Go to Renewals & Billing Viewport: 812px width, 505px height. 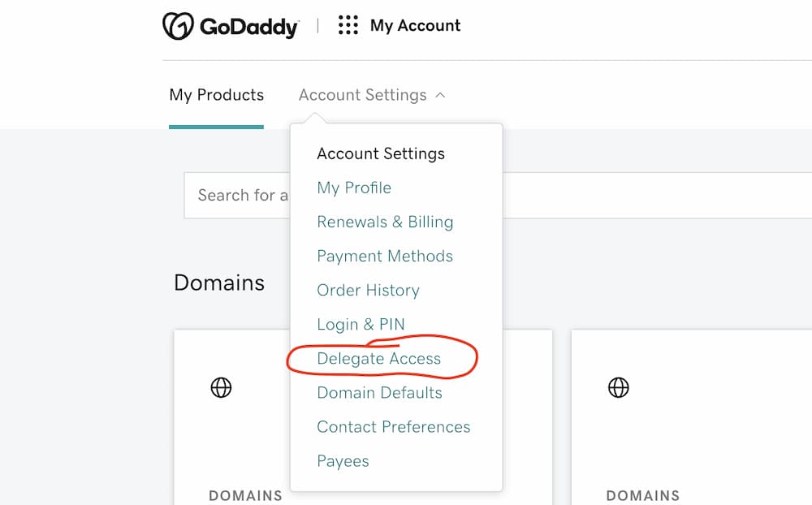coord(385,222)
